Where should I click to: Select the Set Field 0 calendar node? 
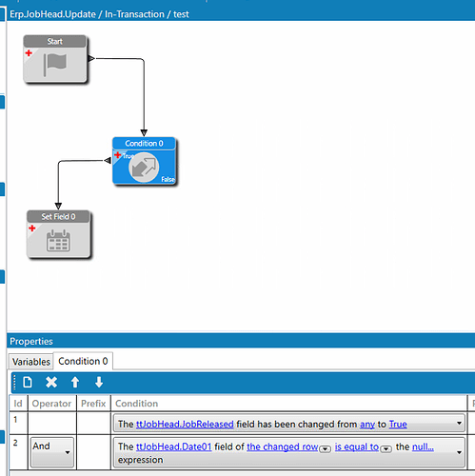coord(58,234)
